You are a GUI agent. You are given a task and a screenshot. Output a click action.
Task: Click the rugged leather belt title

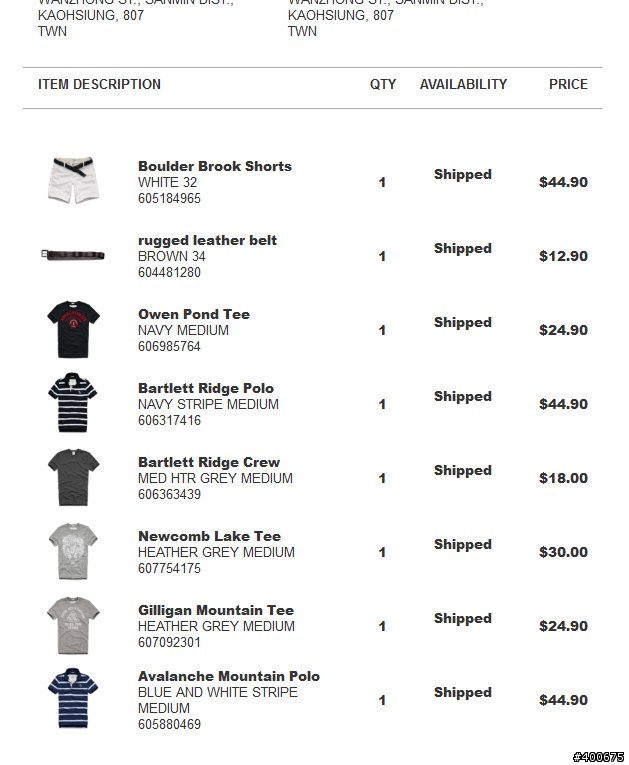(207, 240)
